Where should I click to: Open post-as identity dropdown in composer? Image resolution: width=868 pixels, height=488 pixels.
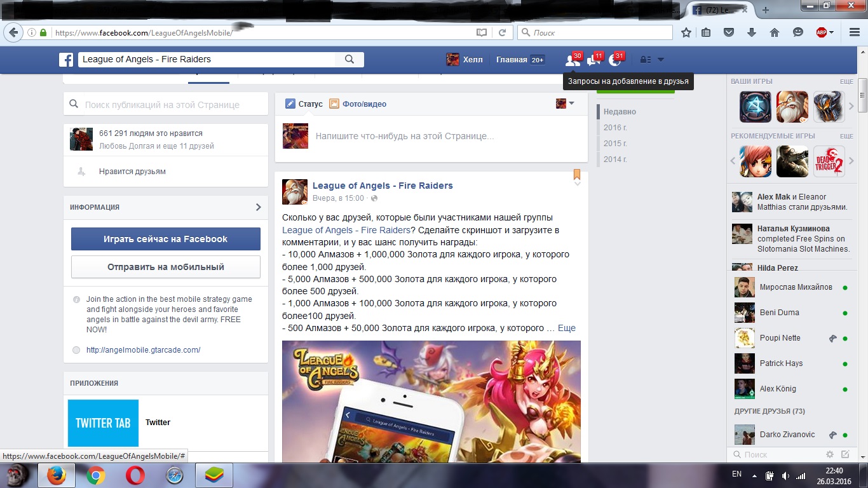tap(565, 104)
